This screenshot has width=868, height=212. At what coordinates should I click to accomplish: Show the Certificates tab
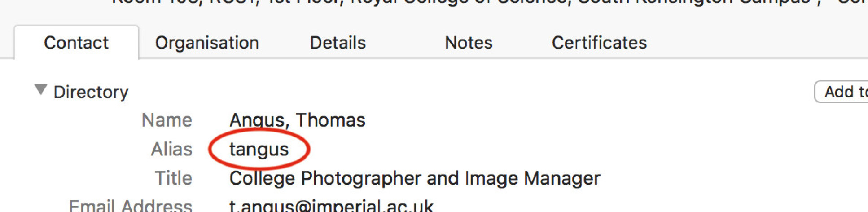pyautogui.click(x=599, y=43)
